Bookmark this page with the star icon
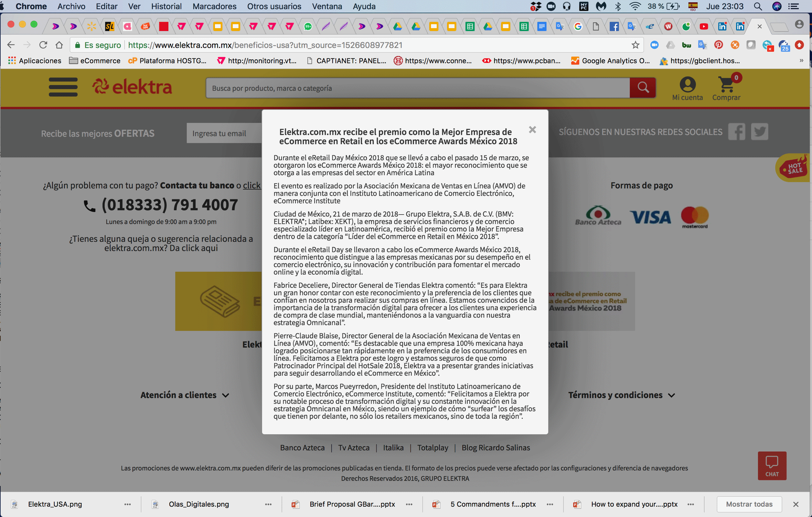The height and width of the screenshot is (517, 812). [x=635, y=45]
